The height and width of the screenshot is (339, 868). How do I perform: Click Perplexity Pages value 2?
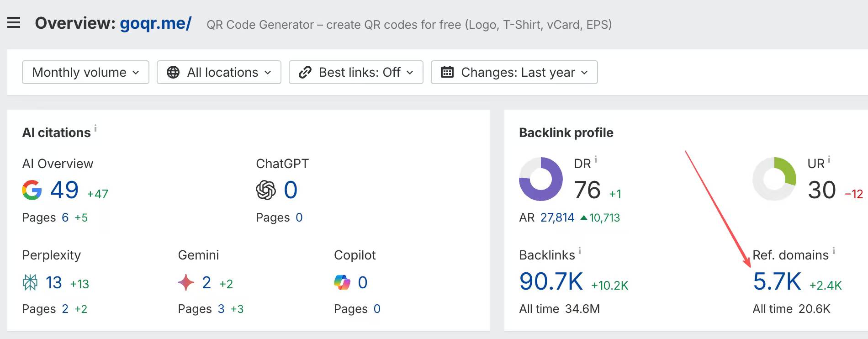tap(65, 309)
